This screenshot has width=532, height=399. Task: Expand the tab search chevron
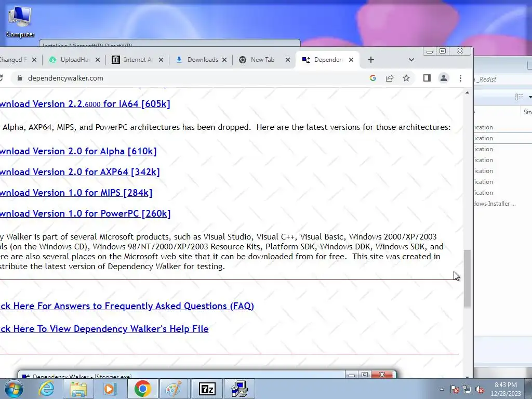(411, 60)
